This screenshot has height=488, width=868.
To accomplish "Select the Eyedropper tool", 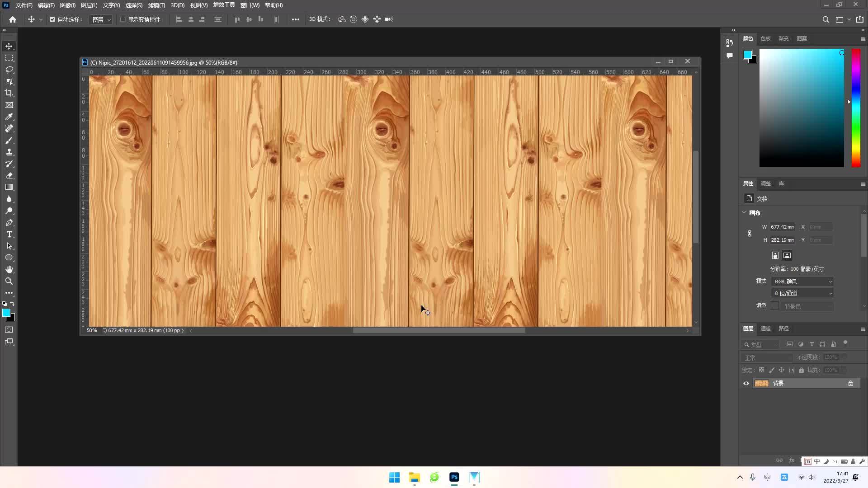I will pos(9,117).
